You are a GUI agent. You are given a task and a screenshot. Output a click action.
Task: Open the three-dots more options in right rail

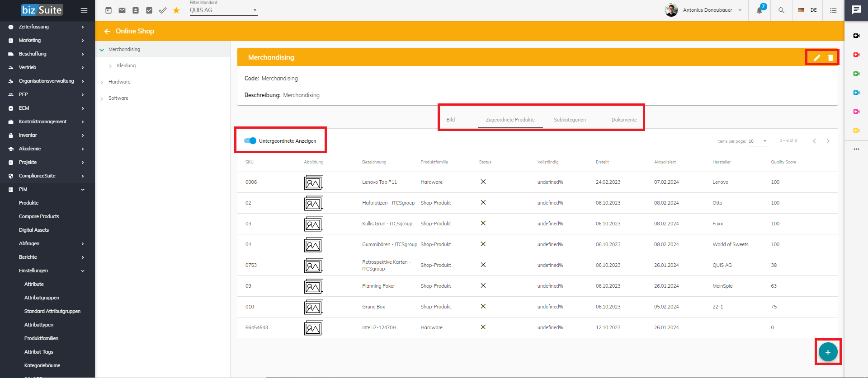click(x=856, y=149)
